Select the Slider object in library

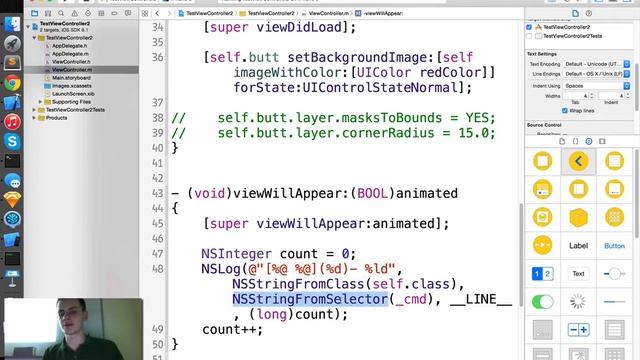[614, 273]
